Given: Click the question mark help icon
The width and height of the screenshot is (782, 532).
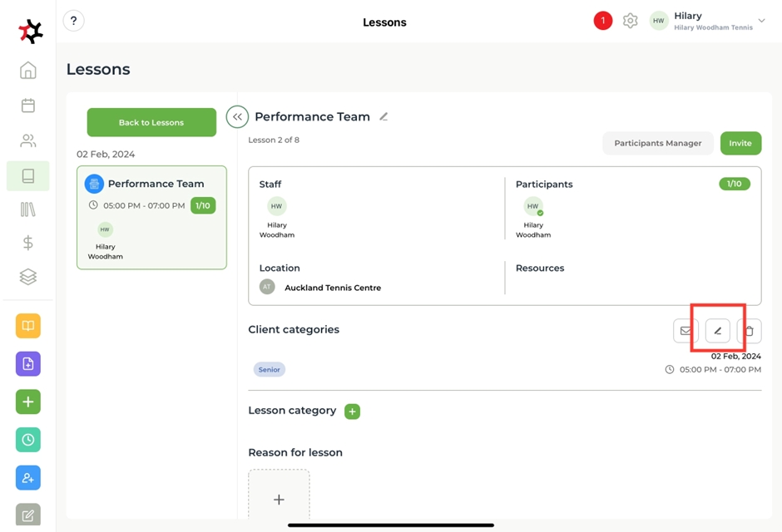Looking at the screenshot, I should point(73,22).
